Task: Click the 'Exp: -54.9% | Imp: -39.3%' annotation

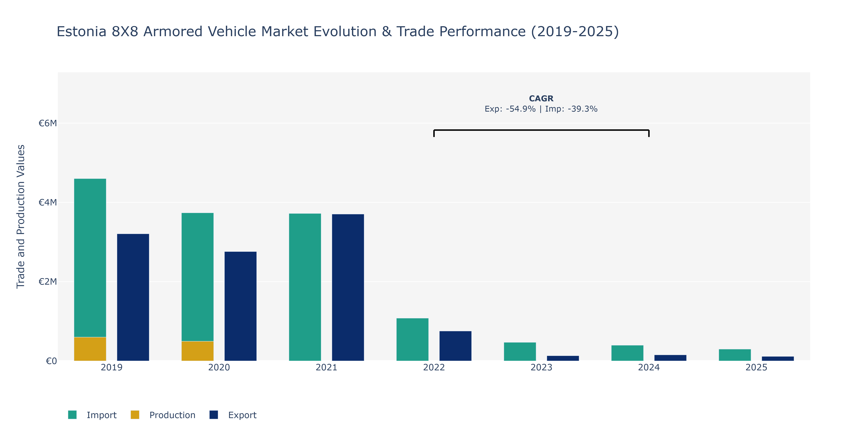Action: tap(541, 109)
